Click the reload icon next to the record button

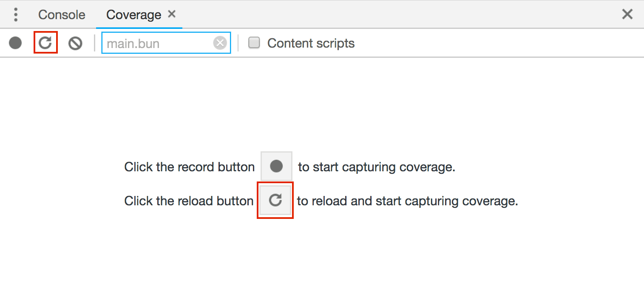click(x=45, y=43)
